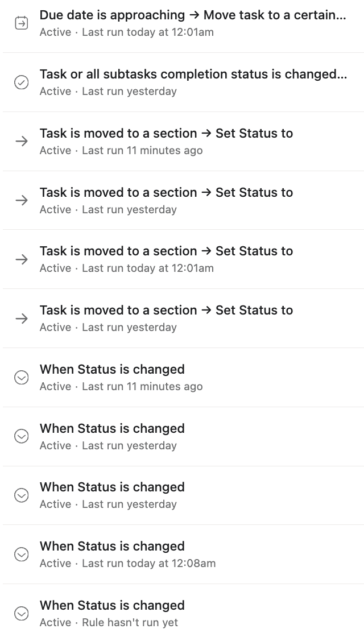Click chevron icon of Status rule run at 12:08am
The height and width of the screenshot is (637, 364).
tap(21, 555)
